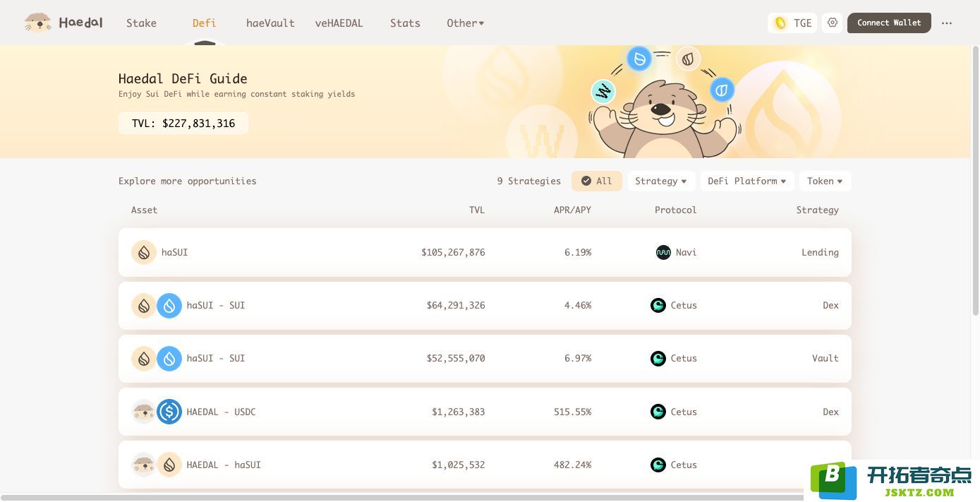Open the Other navigation dropdown
The width and height of the screenshot is (980, 502).
466,23
